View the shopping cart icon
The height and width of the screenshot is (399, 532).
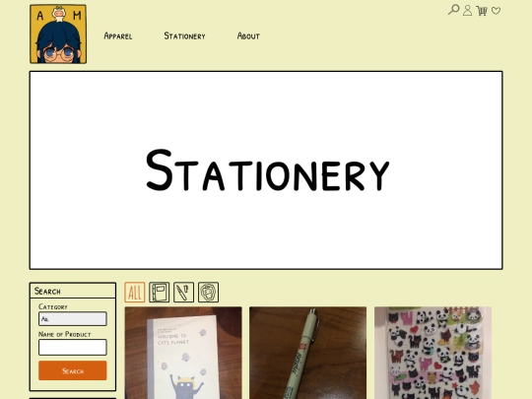482,11
